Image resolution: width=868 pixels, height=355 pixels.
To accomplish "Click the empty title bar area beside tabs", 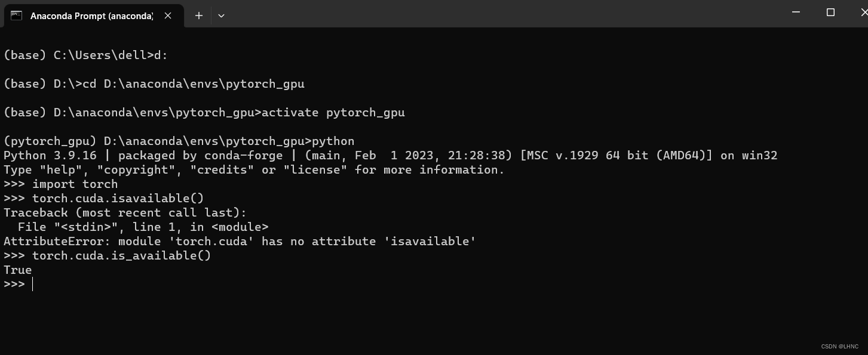I will point(502,13).
